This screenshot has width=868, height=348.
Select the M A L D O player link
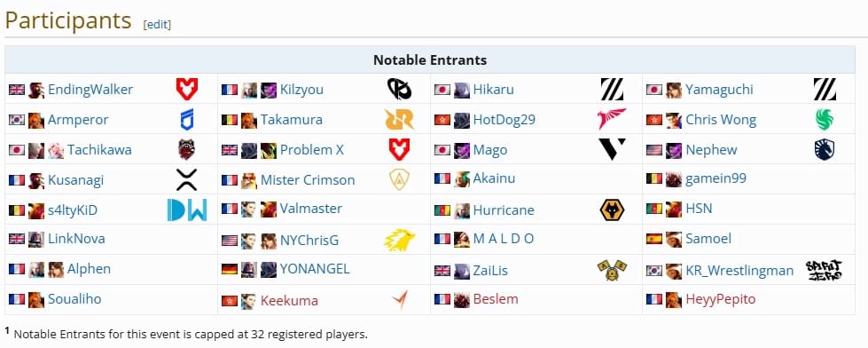pyautogui.click(x=504, y=239)
